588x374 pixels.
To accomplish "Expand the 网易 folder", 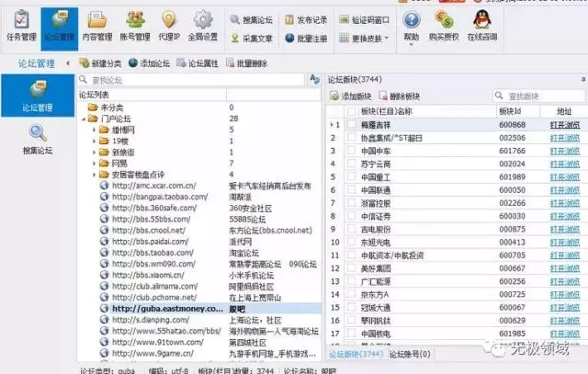I will [x=95, y=164].
